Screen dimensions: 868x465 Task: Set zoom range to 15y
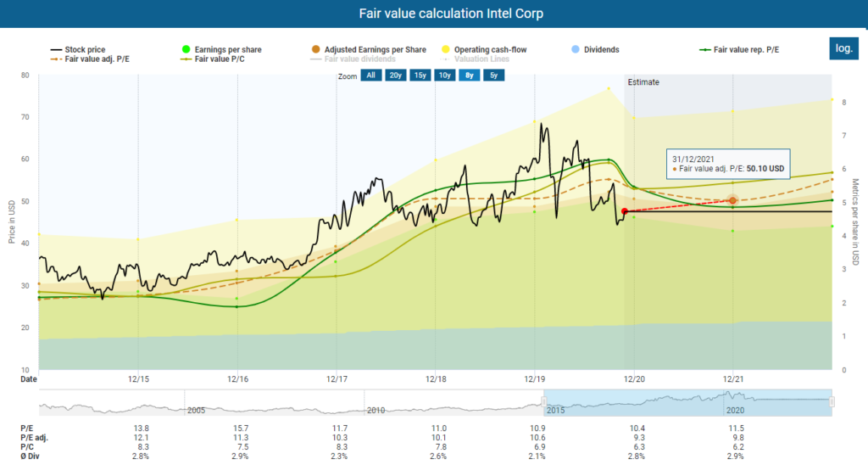coord(420,76)
